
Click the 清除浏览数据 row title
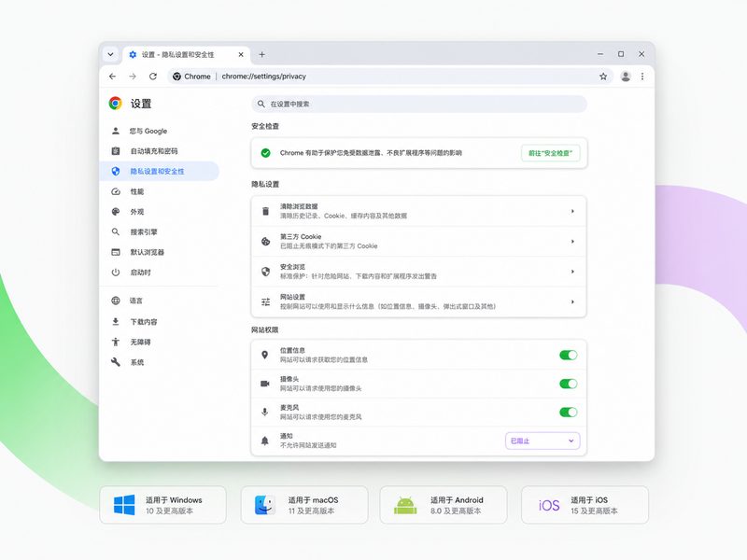coord(299,206)
